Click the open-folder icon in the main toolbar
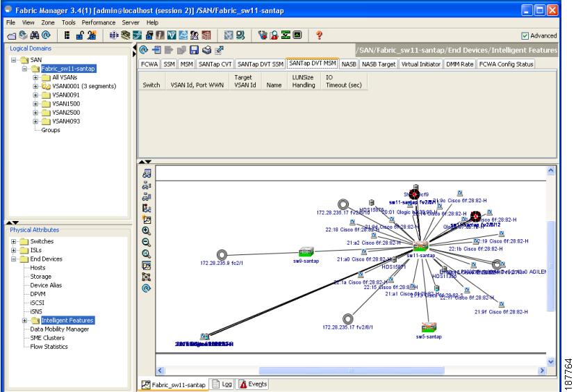This screenshot has width=576, height=392. pyautogui.click(x=11, y=35)
